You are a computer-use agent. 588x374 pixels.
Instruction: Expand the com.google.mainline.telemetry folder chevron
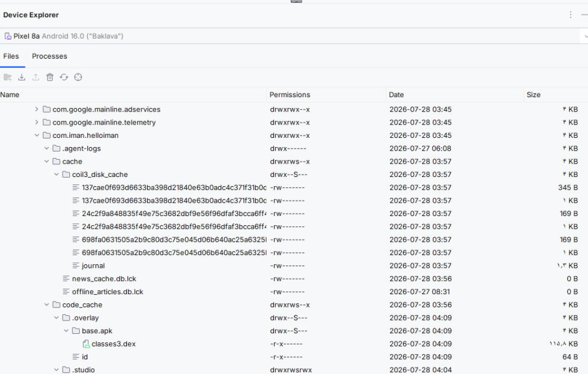pos(36,122)
